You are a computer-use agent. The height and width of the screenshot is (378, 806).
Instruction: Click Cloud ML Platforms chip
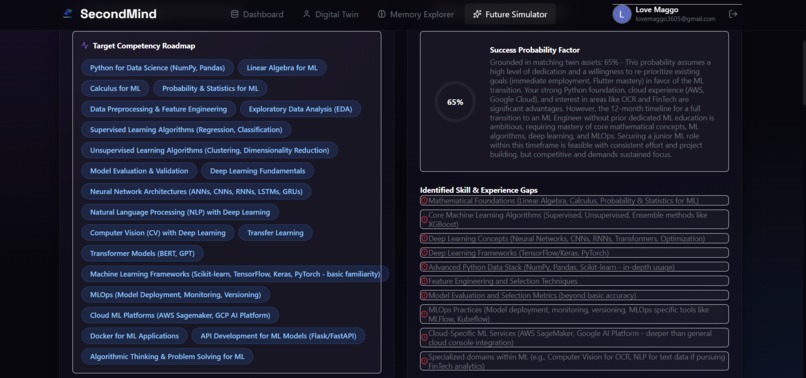180,315
